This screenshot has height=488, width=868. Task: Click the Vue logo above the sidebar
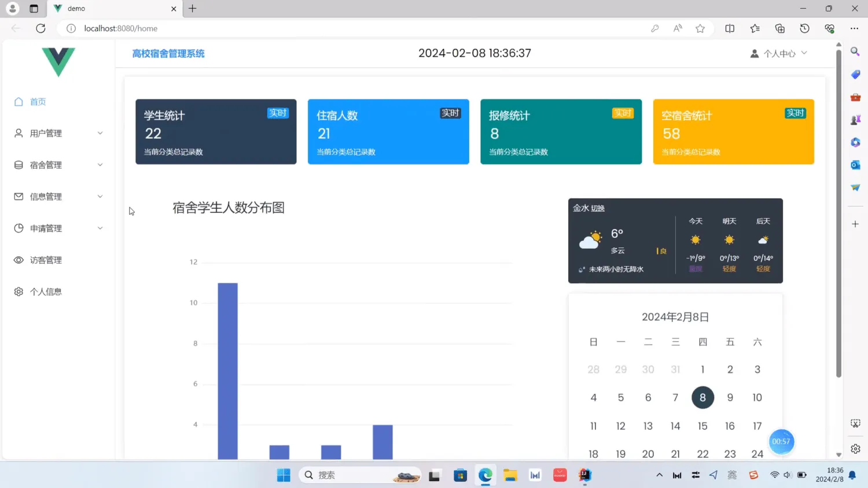(58, 62)
